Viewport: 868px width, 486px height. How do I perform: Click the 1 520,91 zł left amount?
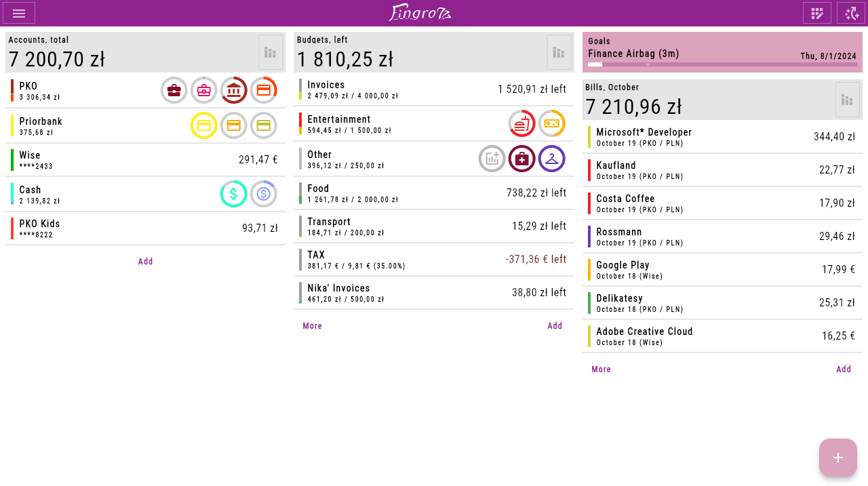[x=532, y=89]
